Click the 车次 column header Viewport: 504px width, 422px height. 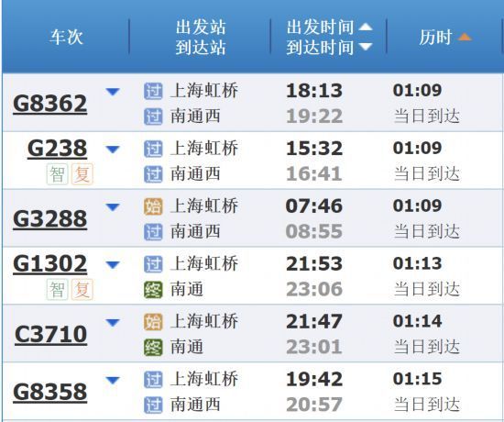[x=66, y=37]
